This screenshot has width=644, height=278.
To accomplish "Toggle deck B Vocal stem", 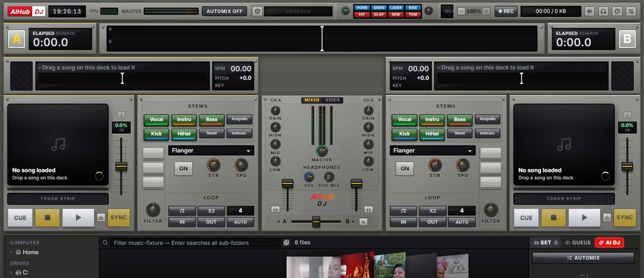I will pyautogui.click(x=404, y=120).
